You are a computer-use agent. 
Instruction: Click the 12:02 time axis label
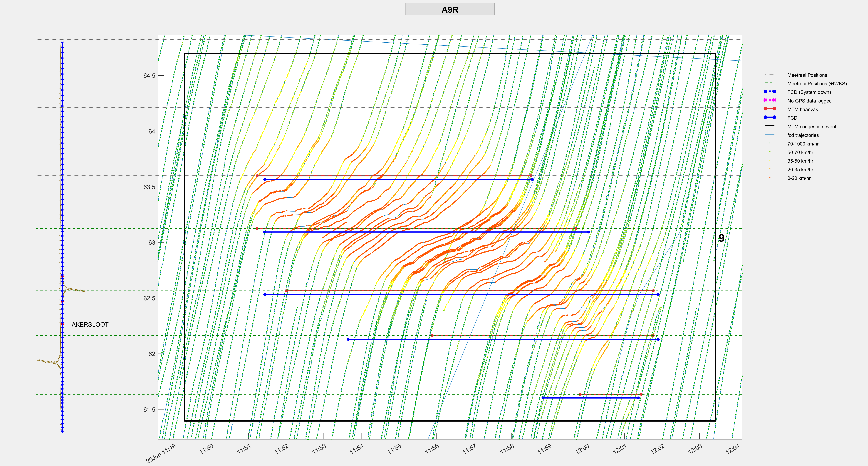[x=657, y=449]
